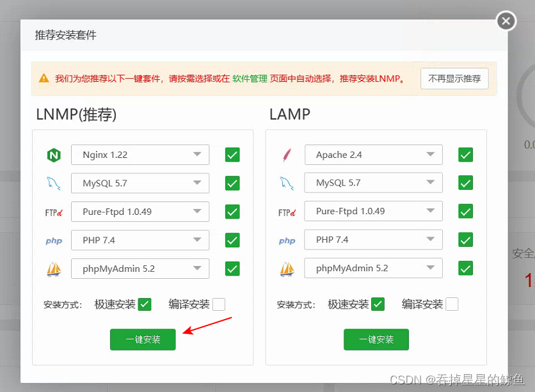Click the phpMyAdmin sailboat icon in LNMP
Viewport: 535px width, 392px height.
pyautogui.click(x=54, y=269)
